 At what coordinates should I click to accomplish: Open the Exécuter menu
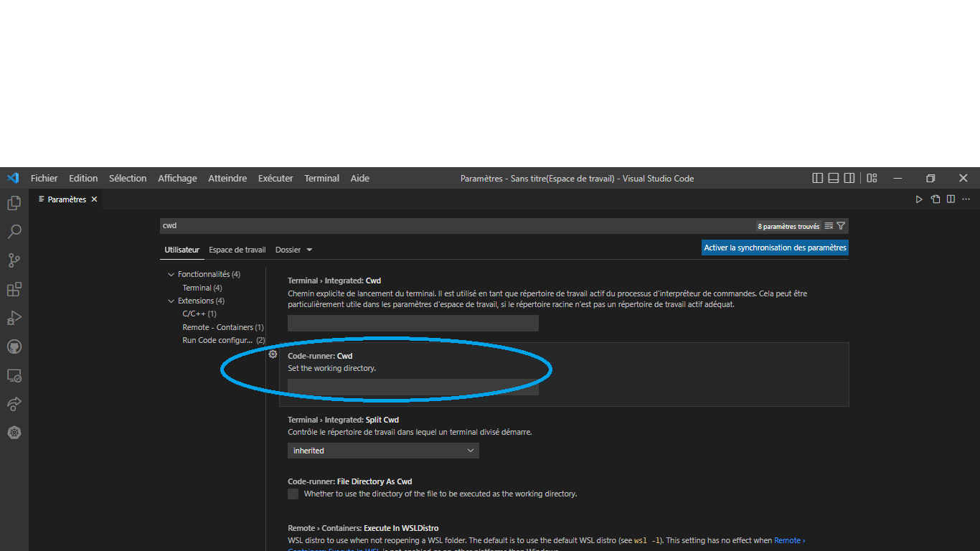coord(275,178)
